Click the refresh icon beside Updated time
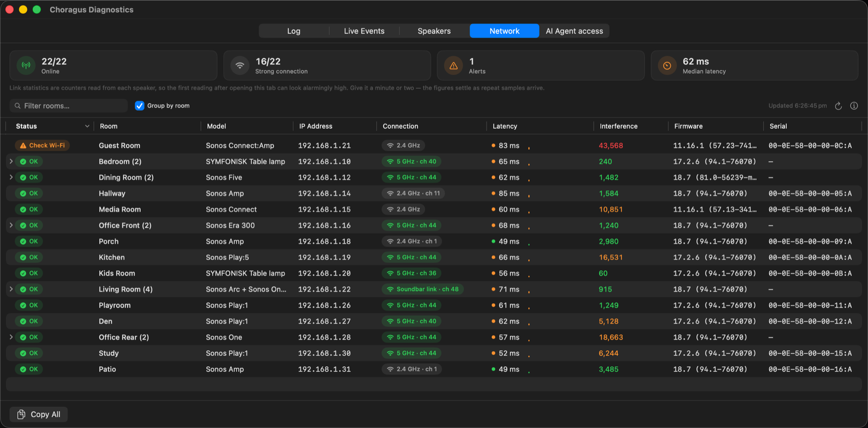Image resolution: width=868 pixels, height=428 pixels. [839, 106]
